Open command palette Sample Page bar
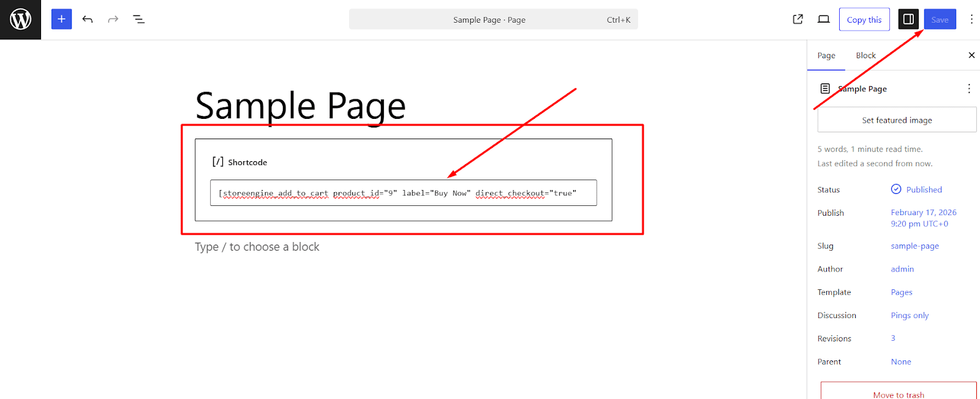Viewport: 980px width, 399px height. [x=493, y=19]
